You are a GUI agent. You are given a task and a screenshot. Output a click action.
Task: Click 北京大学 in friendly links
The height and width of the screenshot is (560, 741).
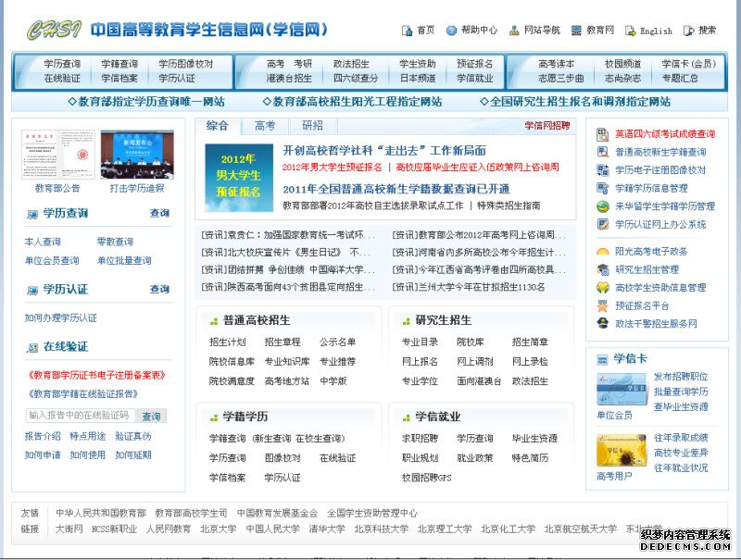click(218, 529)
